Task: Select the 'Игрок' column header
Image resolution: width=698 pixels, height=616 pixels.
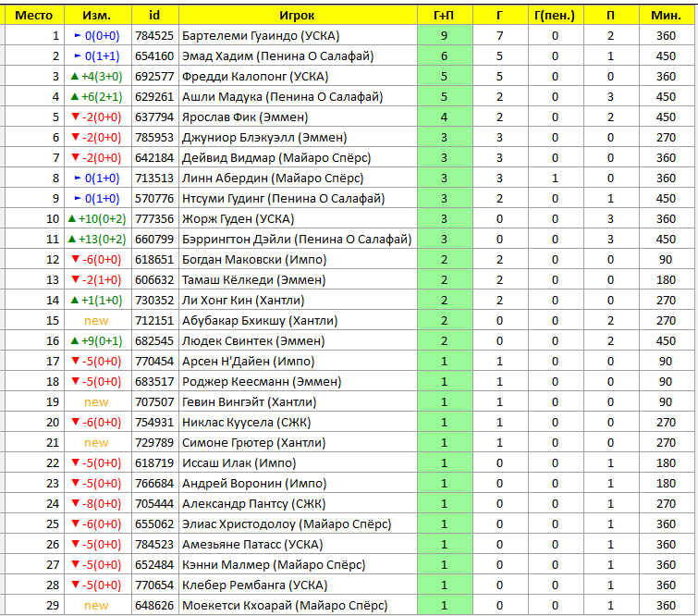Action: coord(298,15)
